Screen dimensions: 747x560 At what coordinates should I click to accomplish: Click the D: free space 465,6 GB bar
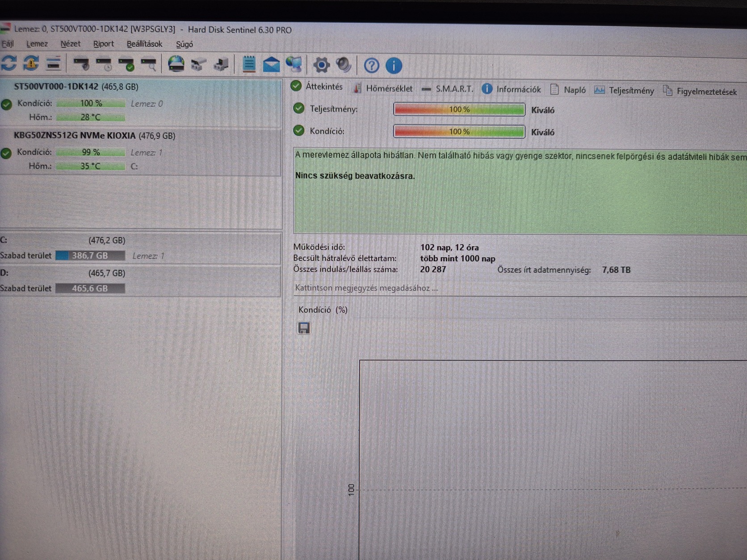coord(90,288)
